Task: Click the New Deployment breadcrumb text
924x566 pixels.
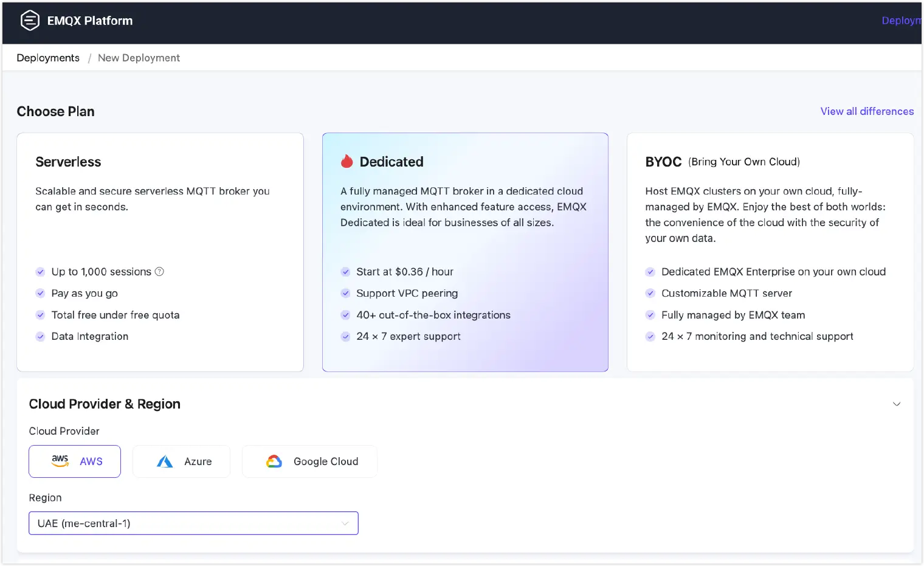Action: tap(139, 58)
